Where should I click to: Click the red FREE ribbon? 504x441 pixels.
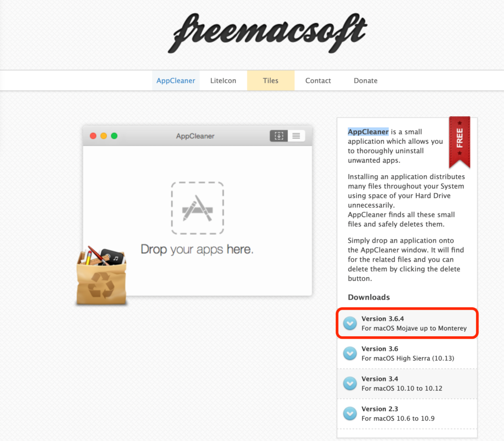459,142
